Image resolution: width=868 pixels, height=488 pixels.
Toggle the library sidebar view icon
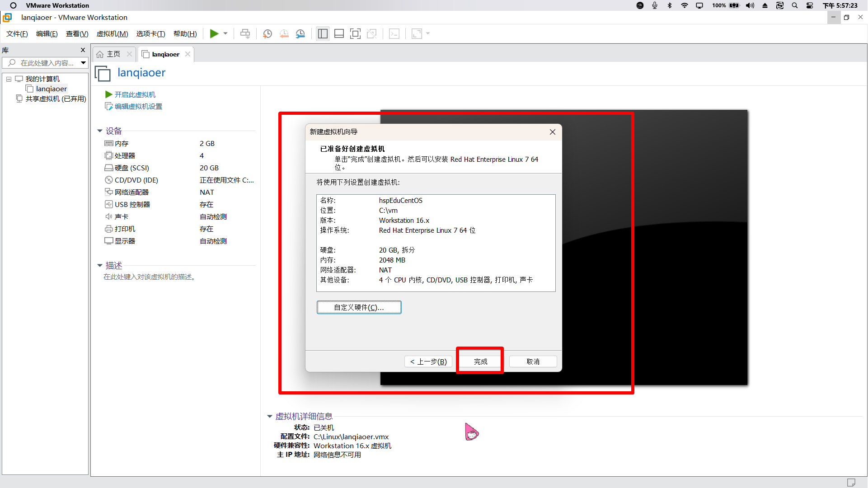click(x=323, y=33)
